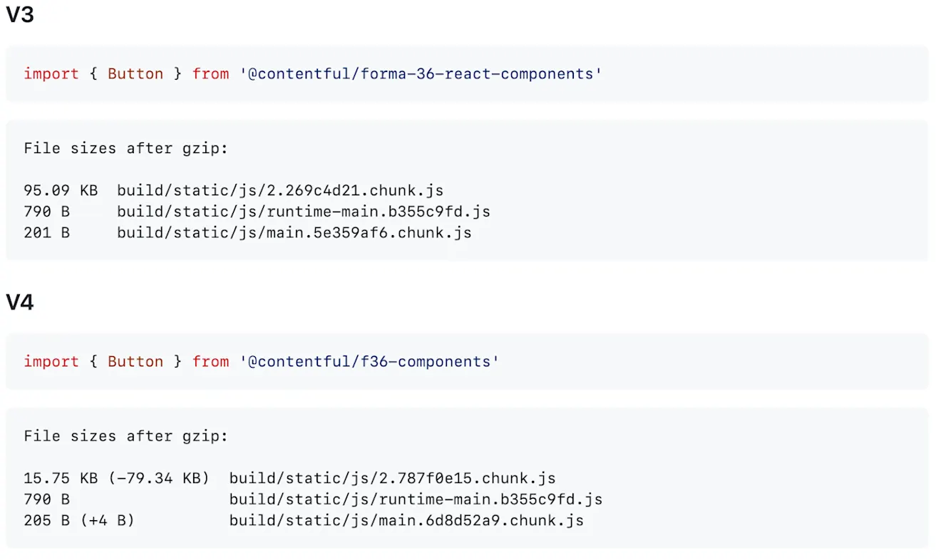Click the '@contentful/forma-36-react-components' import string
The height and width of the screenshot is (560, 941).
(x=421, y=74)
